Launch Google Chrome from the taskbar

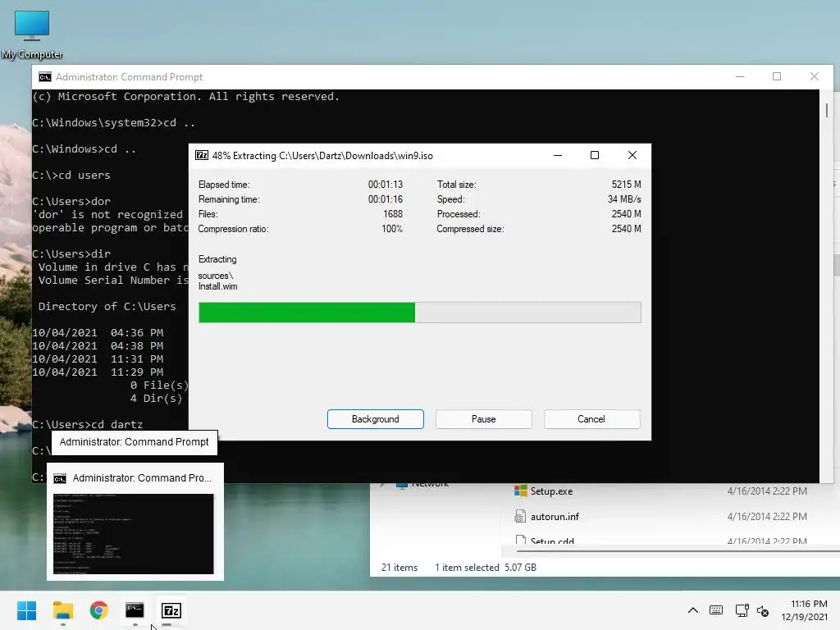click(99, 610)
